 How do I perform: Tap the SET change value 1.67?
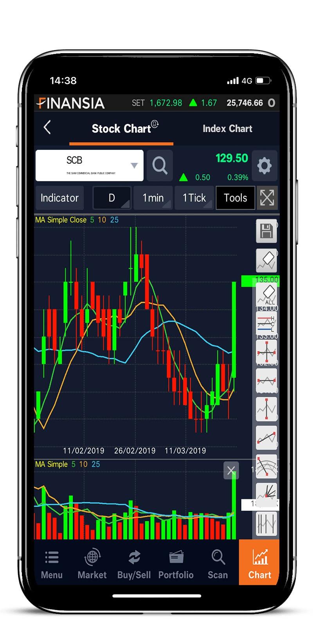(x=209, y=103)
